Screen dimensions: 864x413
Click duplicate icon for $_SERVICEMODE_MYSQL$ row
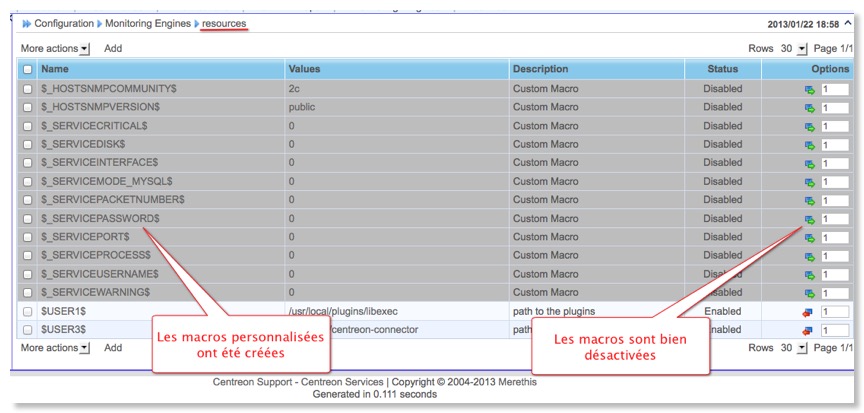(x=809, y=182)
